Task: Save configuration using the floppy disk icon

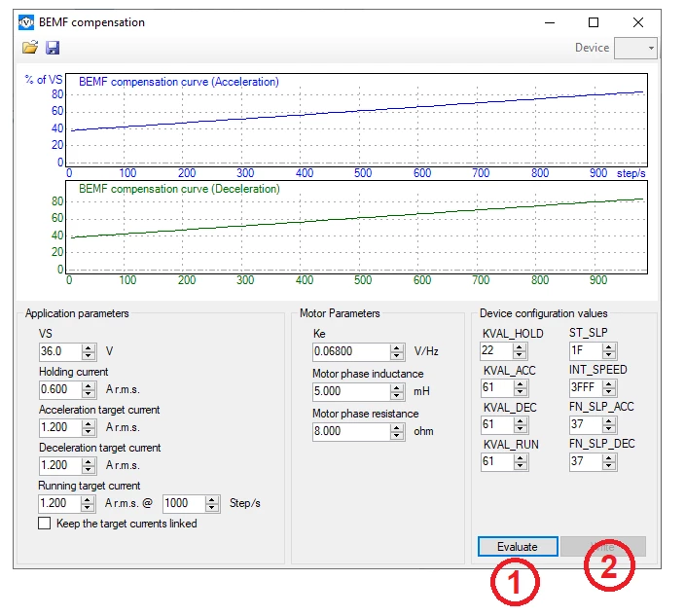Action: pyautogui.click(x=53, y=48)
